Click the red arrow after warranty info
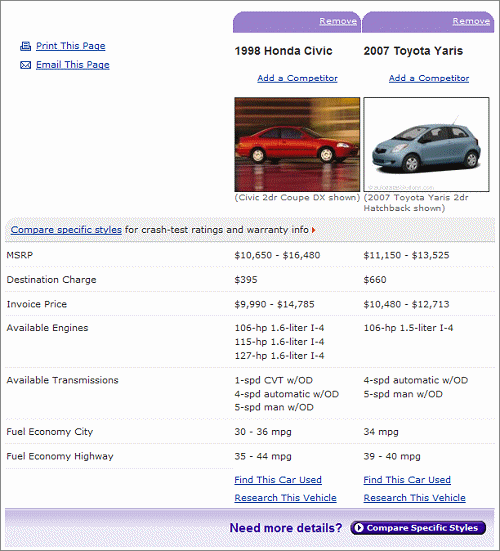The image size is (500, 551). tap(313, 230)
